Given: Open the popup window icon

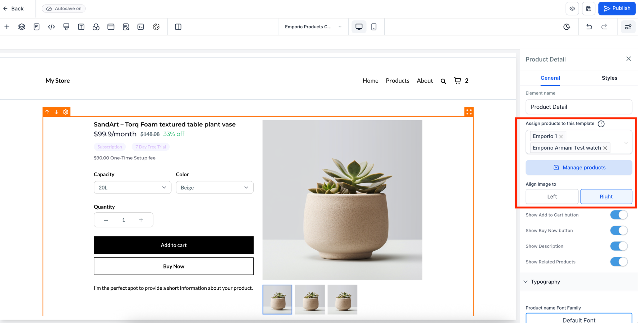Looking at the screenshot, I should pos(111,27).
